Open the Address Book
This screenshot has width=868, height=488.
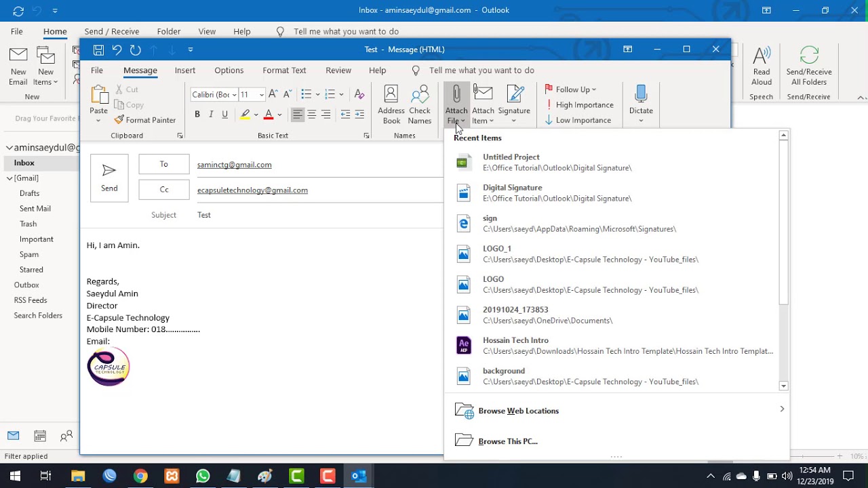pos(391,104)
